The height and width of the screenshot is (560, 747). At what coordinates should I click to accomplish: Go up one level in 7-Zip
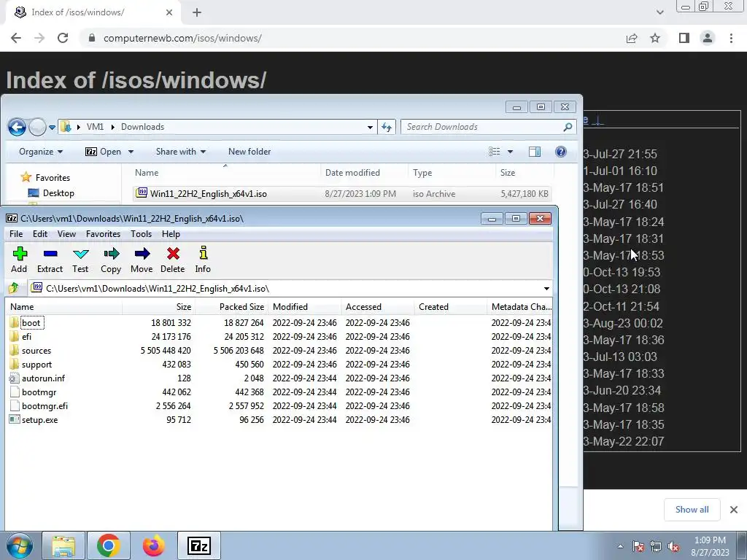(x=13, y=288)
